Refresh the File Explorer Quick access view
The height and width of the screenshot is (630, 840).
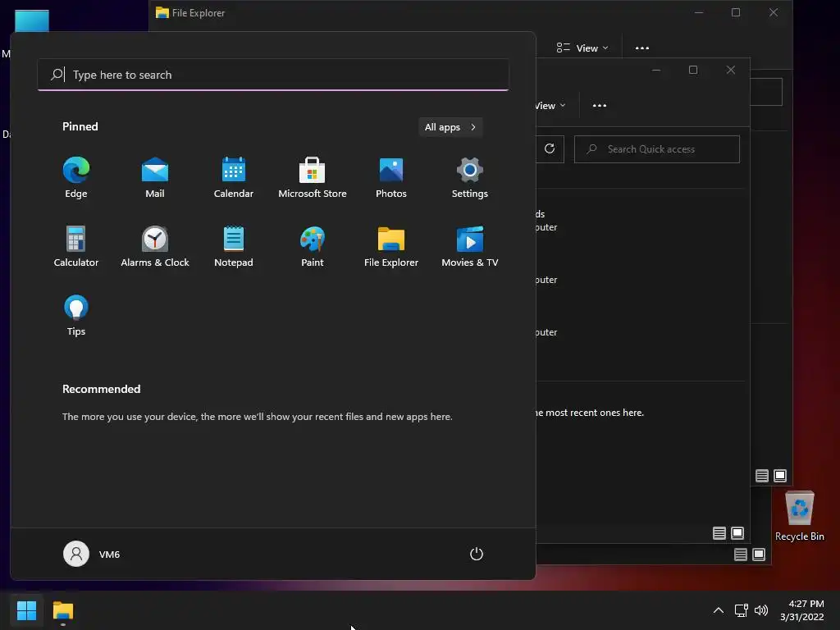point(550,149)
